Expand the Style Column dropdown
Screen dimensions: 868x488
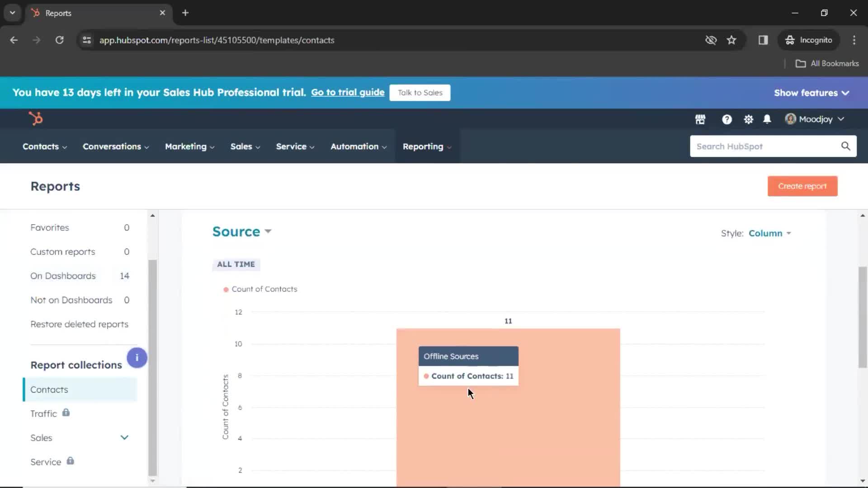[x=769, y=233]
